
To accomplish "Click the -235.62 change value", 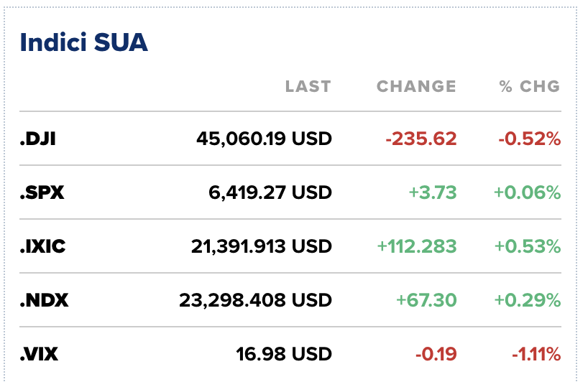I will tap(421, 139).
